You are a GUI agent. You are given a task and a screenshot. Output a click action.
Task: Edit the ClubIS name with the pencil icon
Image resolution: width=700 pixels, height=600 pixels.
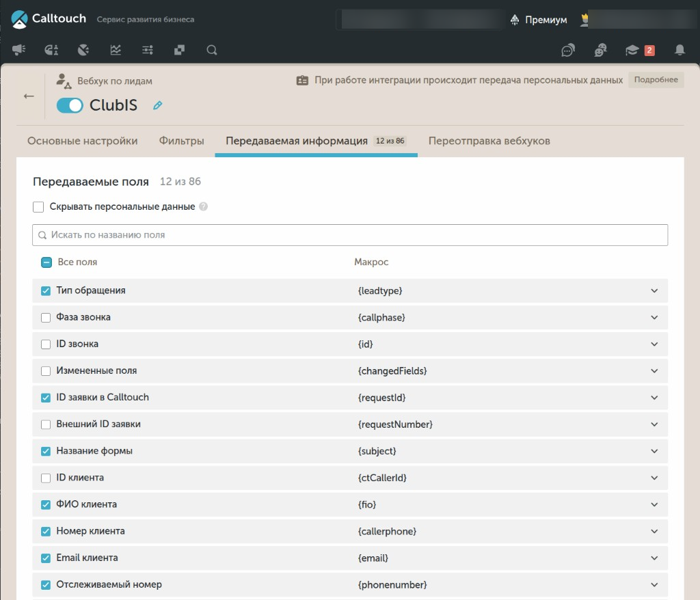click(x=158, y=105)
